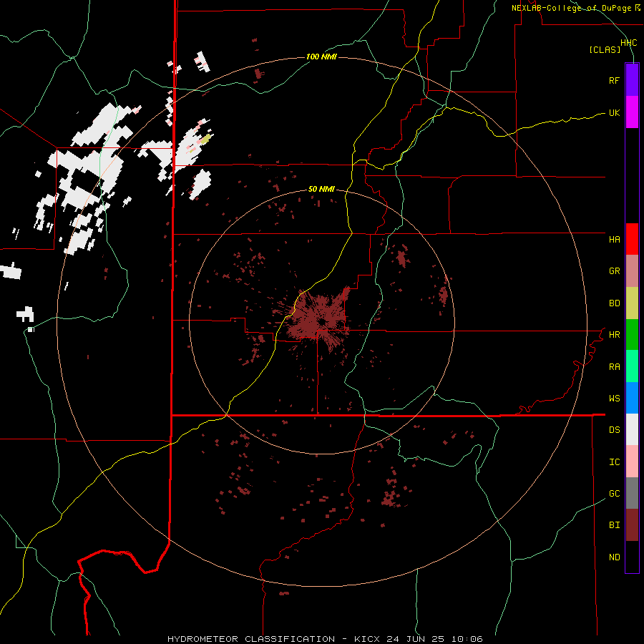Click the 50 NMI range ring label

click(321, 190)
